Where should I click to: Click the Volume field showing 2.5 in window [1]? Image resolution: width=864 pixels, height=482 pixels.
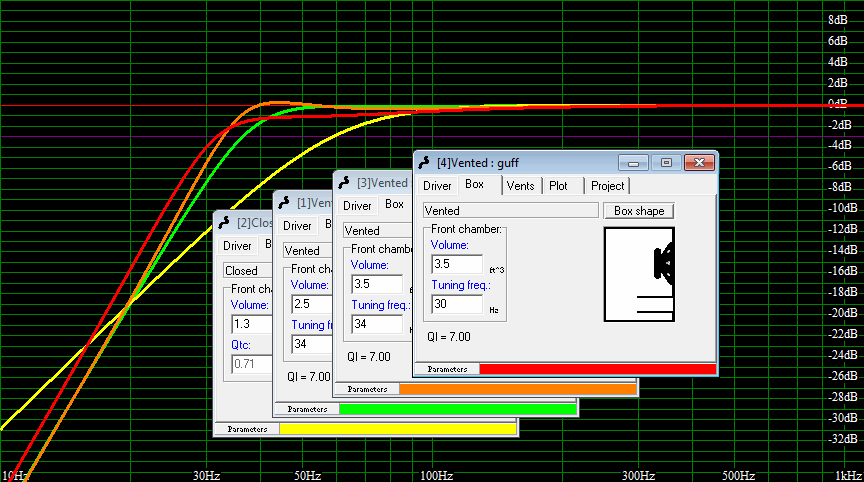pyautogui.click(x=312, y=304)
